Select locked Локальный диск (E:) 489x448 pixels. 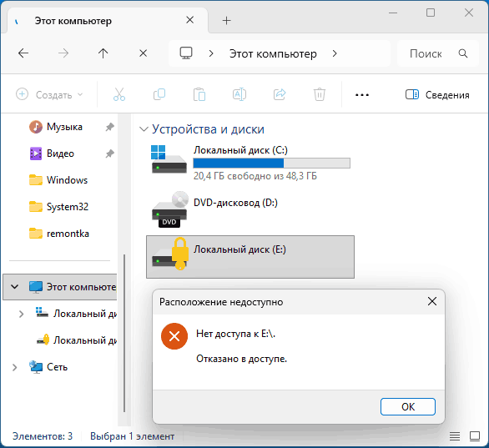pos(250,257)
